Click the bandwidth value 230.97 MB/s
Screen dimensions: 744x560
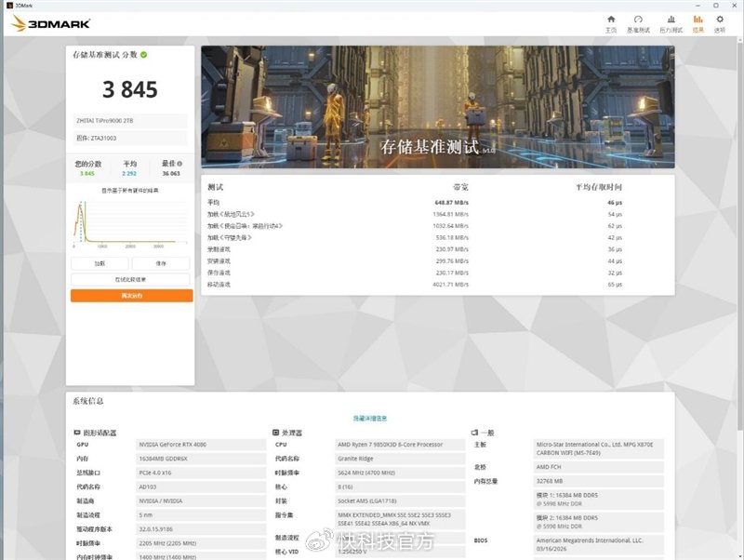pos(452,249)
